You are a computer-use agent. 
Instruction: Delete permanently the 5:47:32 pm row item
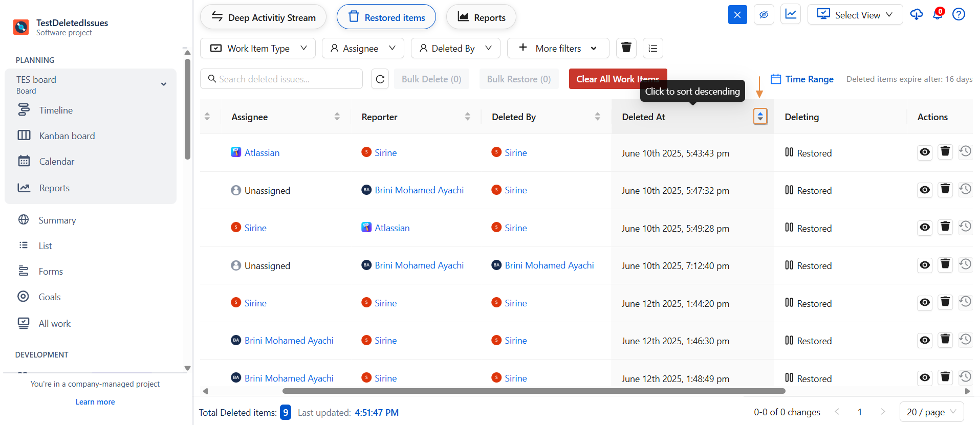point(945,190)
